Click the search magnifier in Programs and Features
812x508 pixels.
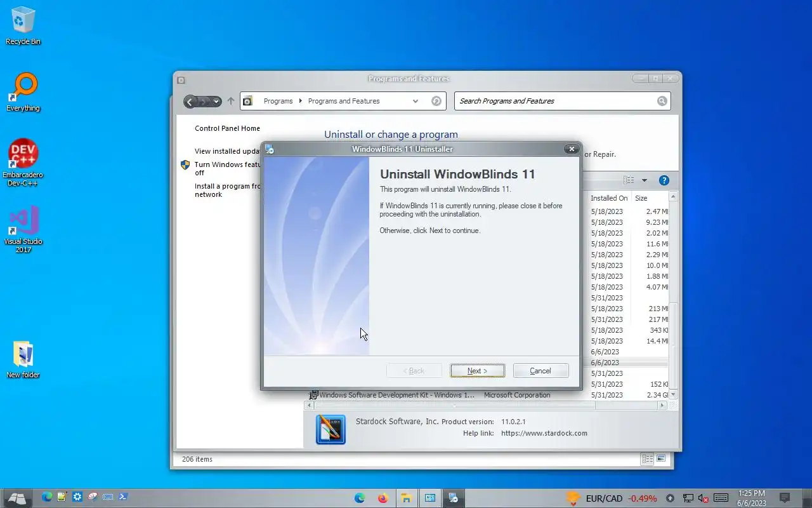pos(662,101)
